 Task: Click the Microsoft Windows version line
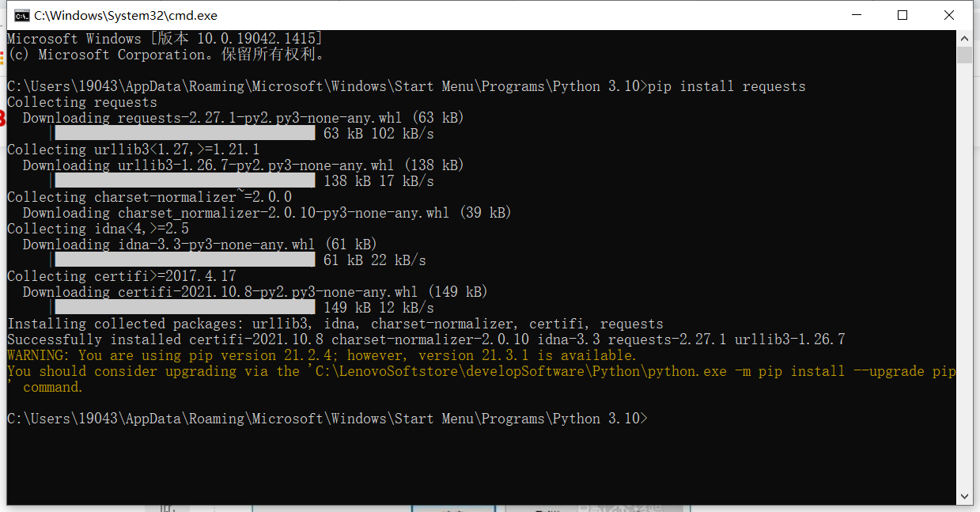[165, 39]
